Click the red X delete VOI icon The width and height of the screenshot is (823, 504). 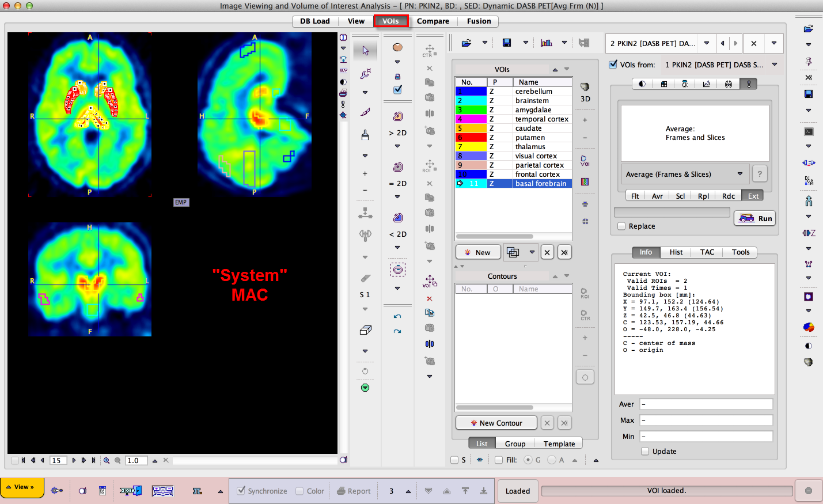coord(430,298)
